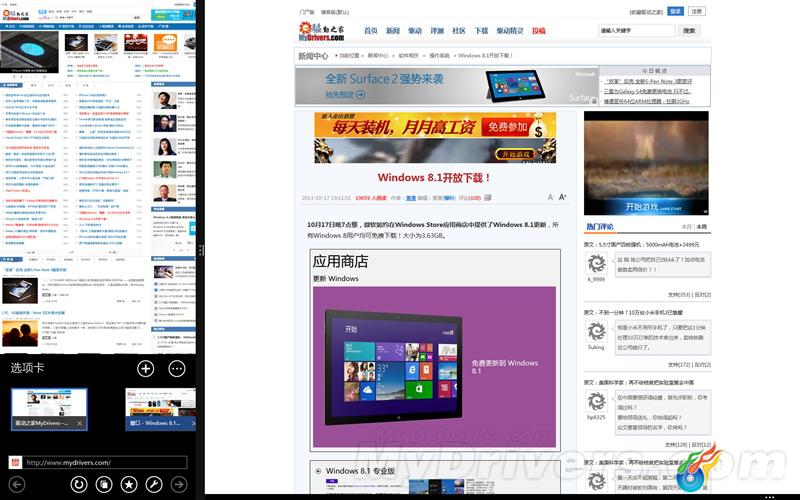Switch to the 驱动之家MyDrivers tab thumbnail

pos(49,409)
